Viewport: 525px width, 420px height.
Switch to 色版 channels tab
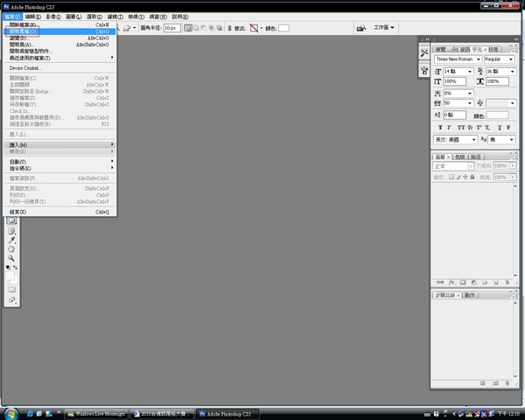(460, 157)
